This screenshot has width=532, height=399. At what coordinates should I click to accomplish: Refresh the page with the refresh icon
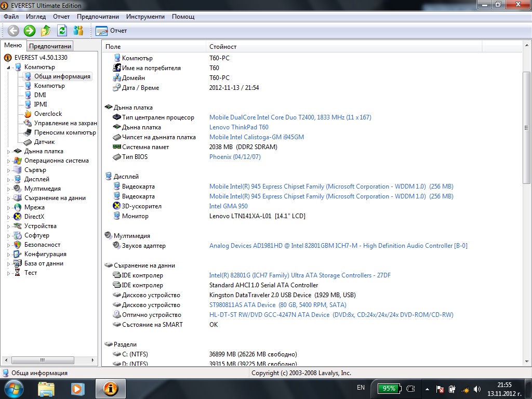[62, 31]
